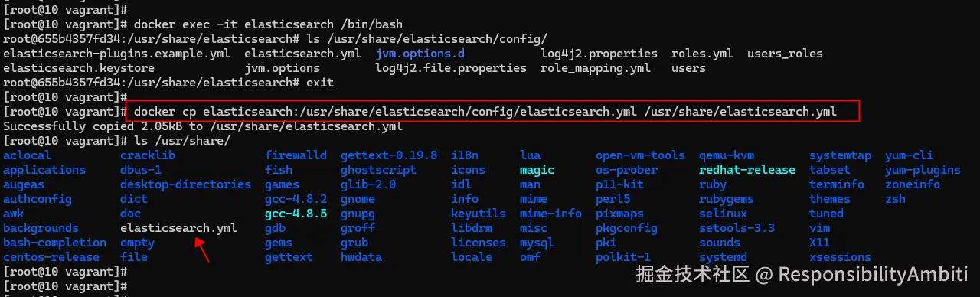The height and width of the screenshot is (297, 980).
Task: Select 'users_roles' in the config listing
Action: pyautogui.click(x=785, y=54)
